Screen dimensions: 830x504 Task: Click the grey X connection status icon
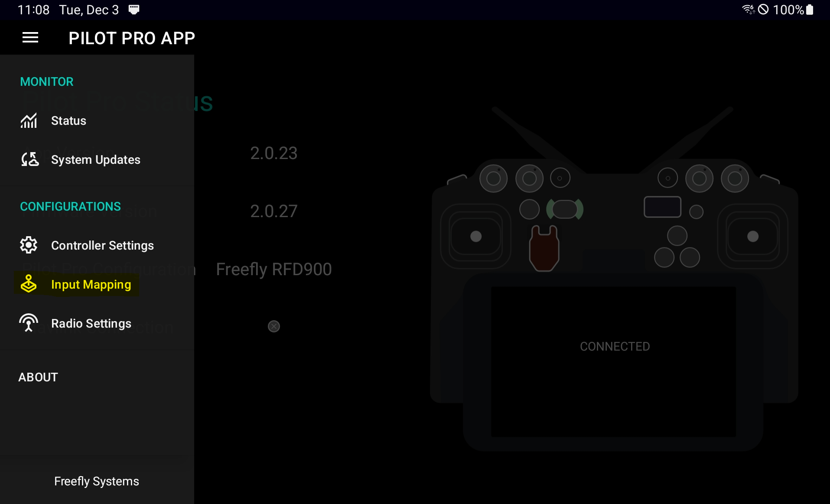(x=274, y=326)
